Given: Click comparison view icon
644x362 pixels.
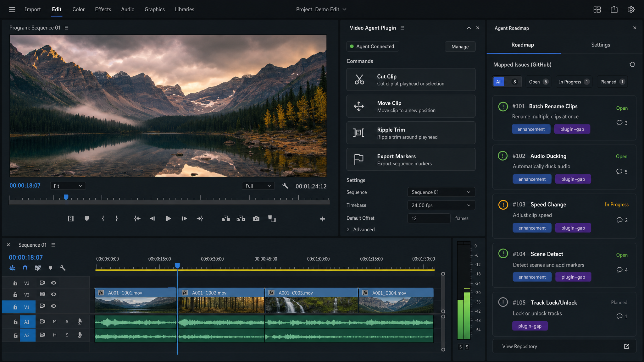Looking at the screenshot, I should 272,218.
